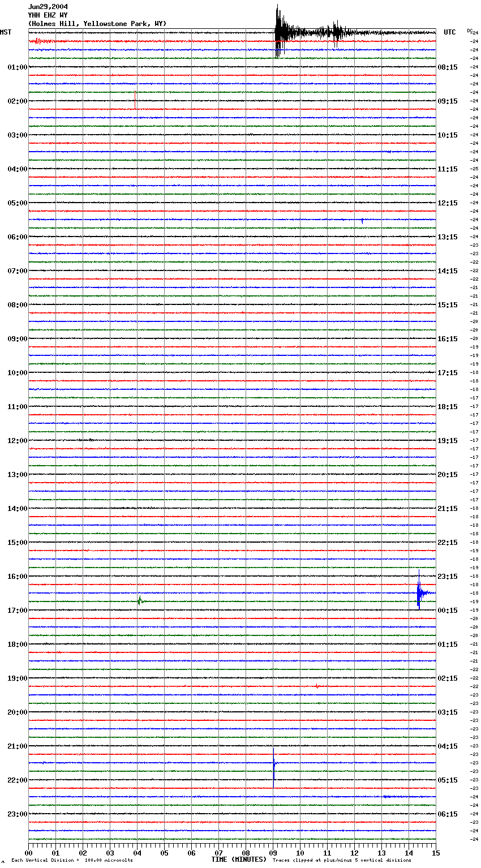The height and width of the screenshot is (868, 481).
Task: Click the UTC column header label
Action: (x=450, y=32)
